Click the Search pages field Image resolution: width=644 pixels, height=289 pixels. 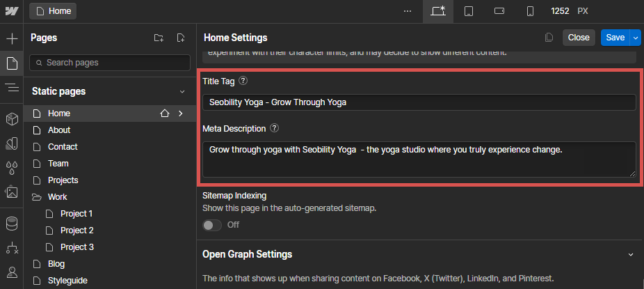click(110, 63)
